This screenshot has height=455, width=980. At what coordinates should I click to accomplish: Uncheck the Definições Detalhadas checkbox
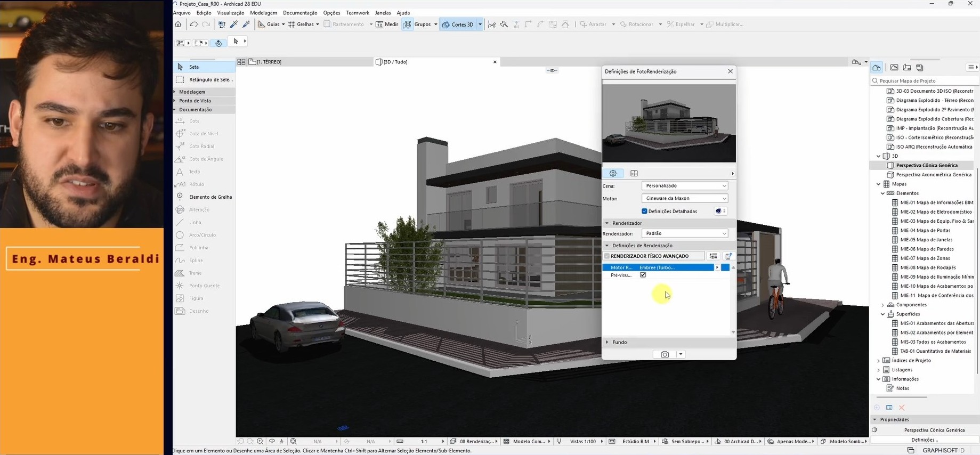[644, 212]
